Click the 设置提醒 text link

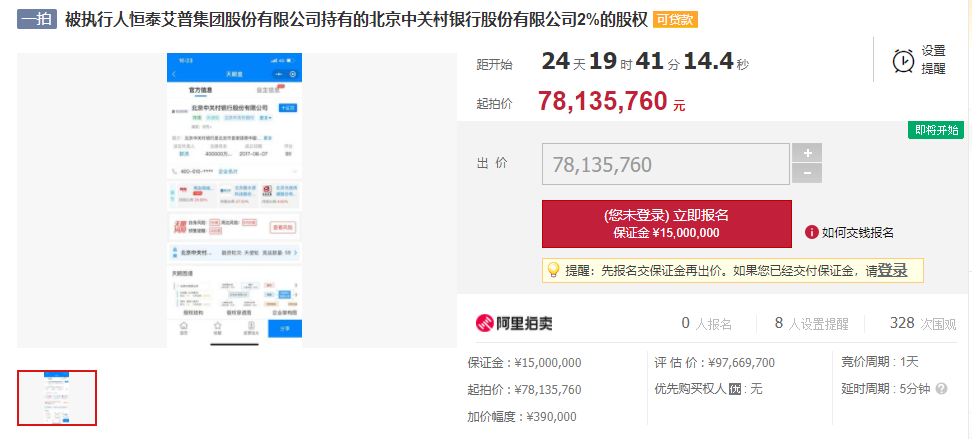tap(934, 60)
